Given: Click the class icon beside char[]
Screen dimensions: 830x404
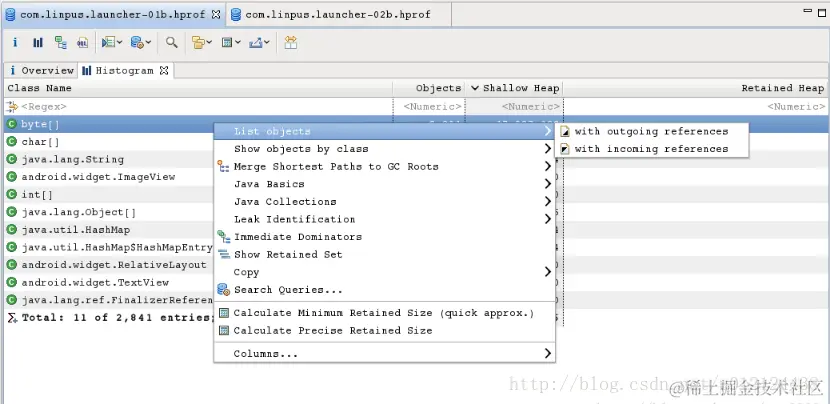Looking at the screenshot, I should click(12, 142).
